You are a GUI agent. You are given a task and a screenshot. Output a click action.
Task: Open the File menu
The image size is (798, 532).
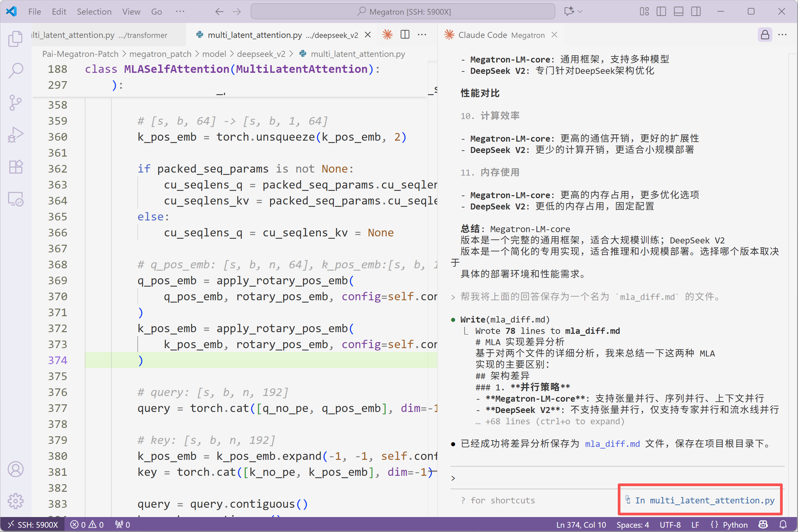(35, 12)
